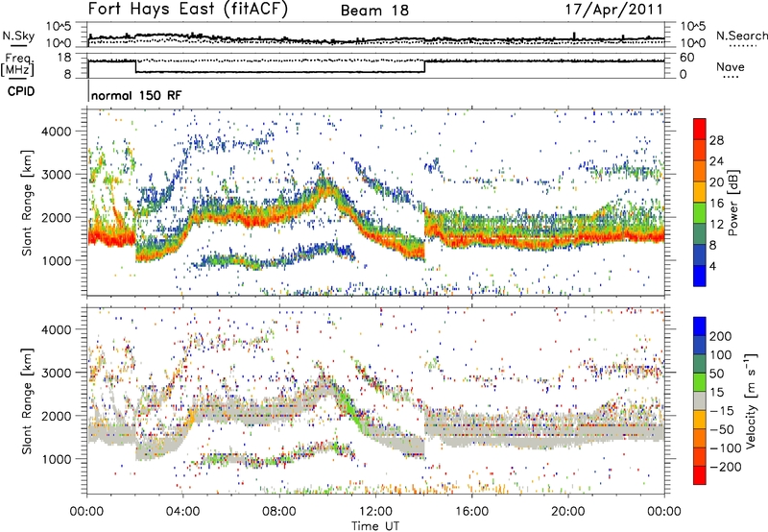Click the '24' label on Power colorbar
The height and width of the screenshot is (532, 768).
pos(716,161)
